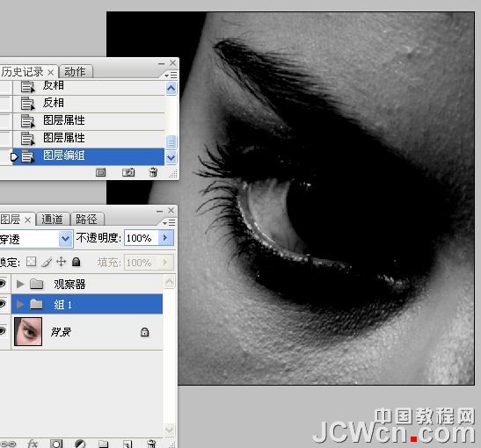
Task: Add a layer mask
Action: 56,444
